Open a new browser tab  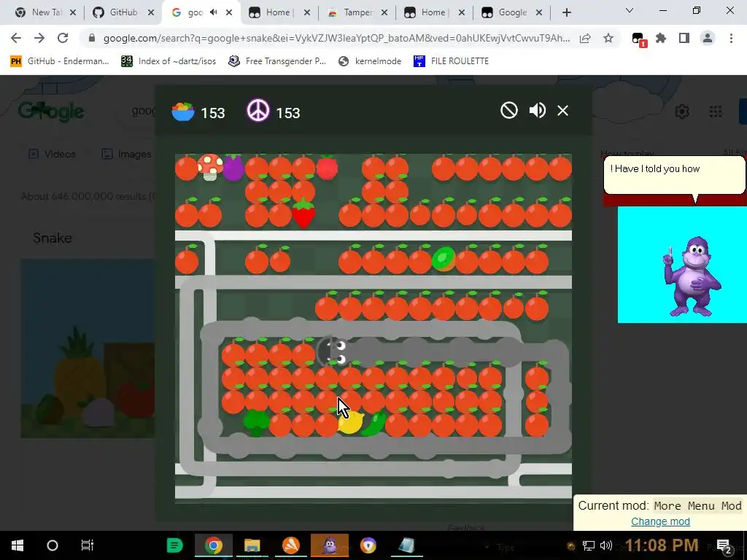click(566, 12)
